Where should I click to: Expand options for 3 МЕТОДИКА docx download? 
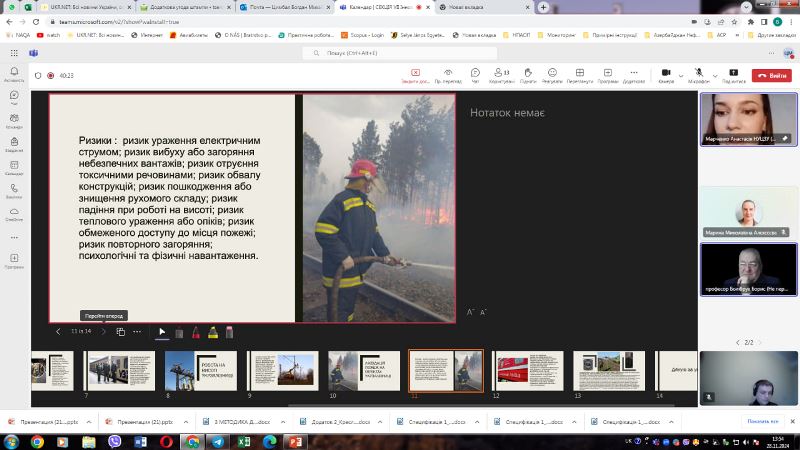pos(283,422)
